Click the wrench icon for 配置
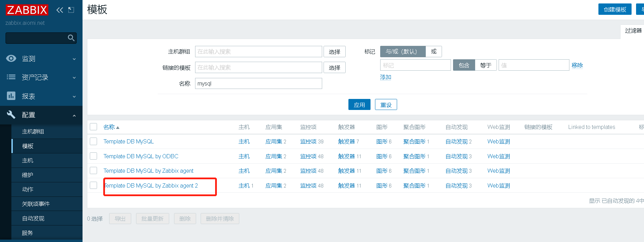 11,114
